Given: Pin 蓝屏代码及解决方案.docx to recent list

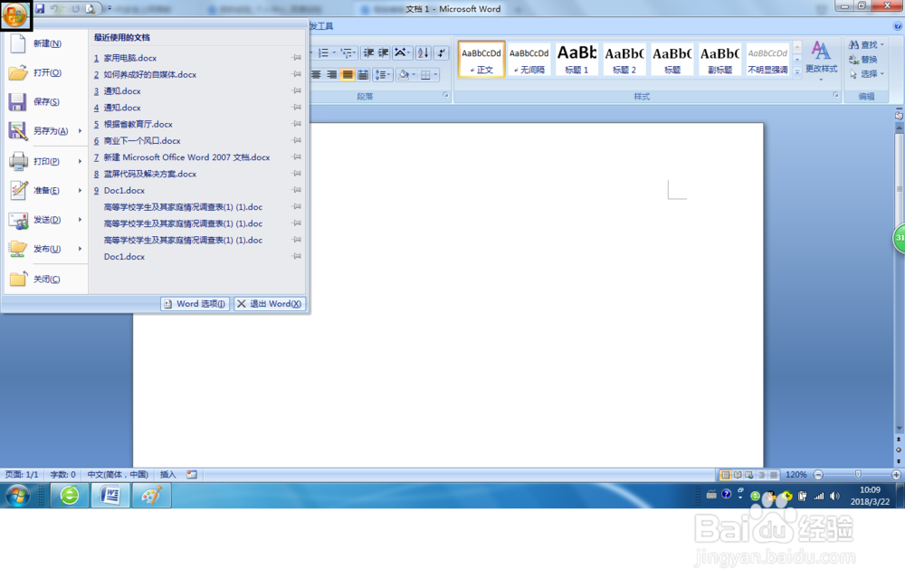Looking at the screenshot, I should [297, 174].
